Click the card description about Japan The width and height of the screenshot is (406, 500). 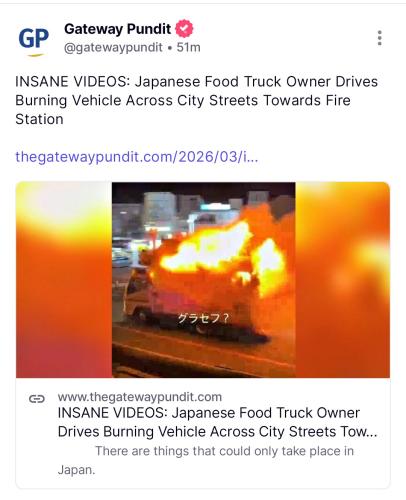(x=206, y=460)
